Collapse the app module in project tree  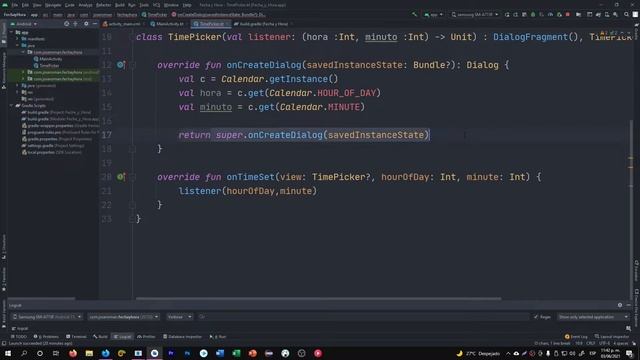(11, 32)
